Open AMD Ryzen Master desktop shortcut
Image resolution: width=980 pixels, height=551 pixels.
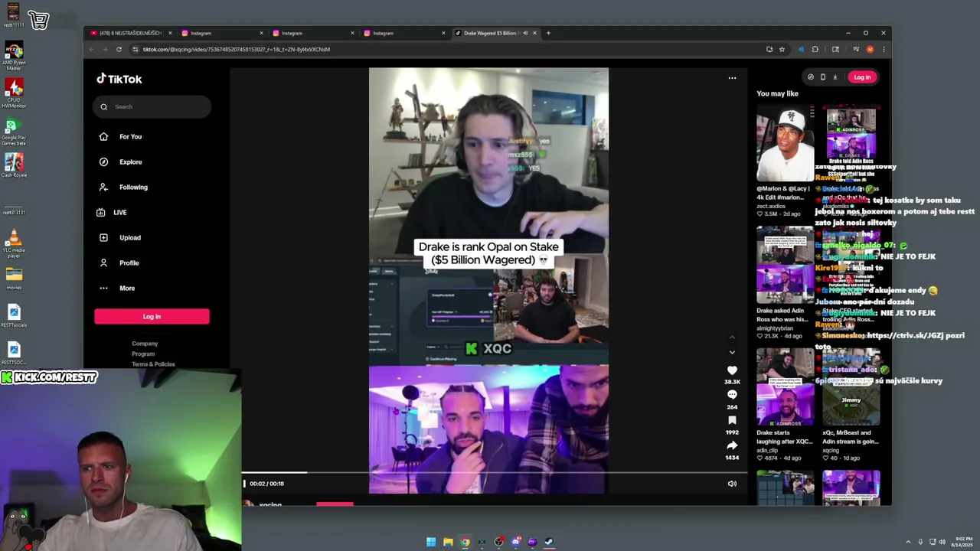(14, 57)
